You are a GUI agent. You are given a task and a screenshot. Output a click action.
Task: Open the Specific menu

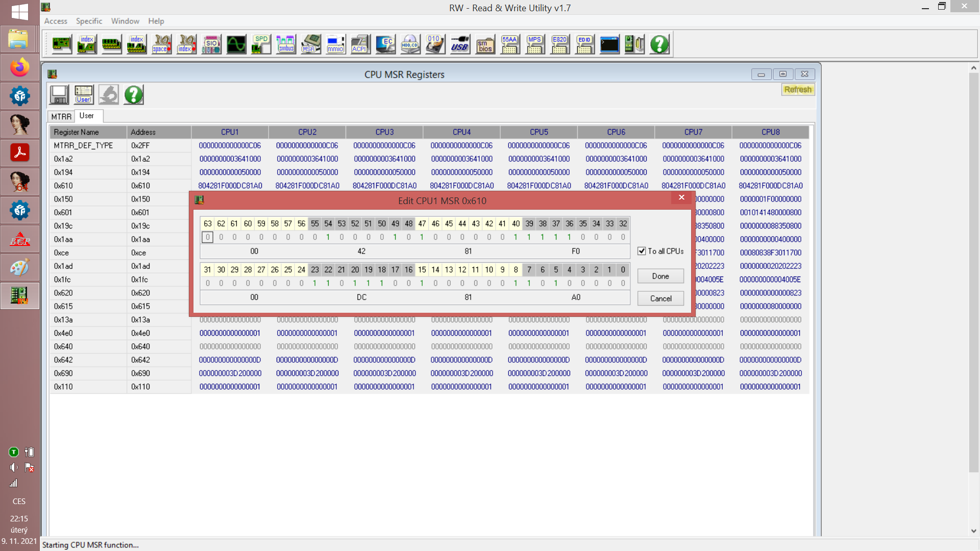pos(89,21)
